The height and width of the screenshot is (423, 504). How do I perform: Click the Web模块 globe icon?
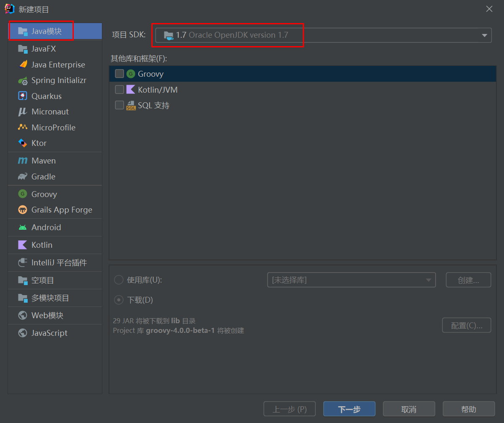23,316
